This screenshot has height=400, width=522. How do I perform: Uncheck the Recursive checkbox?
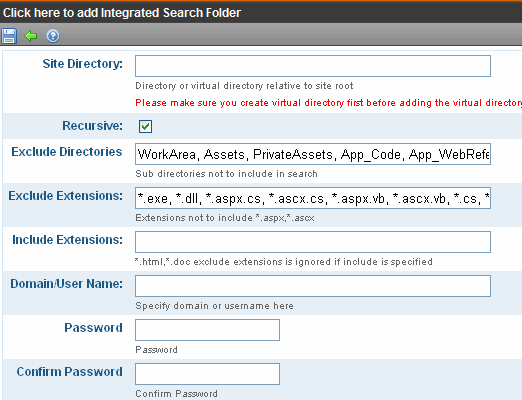tap(145, 126)
